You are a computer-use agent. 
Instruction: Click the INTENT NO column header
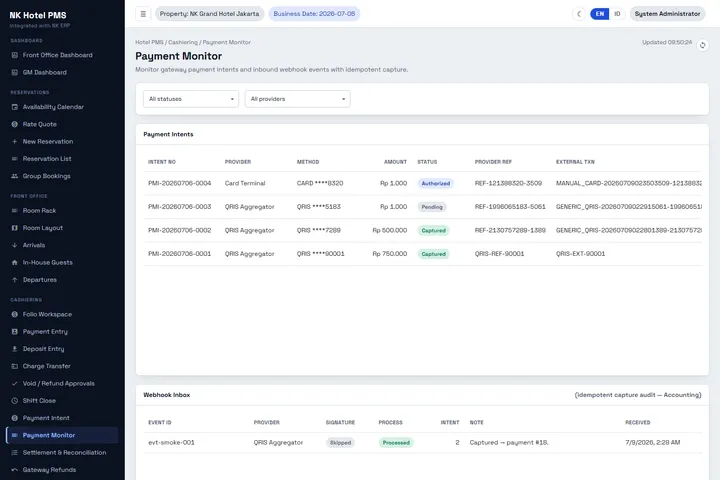click(x=162, y=162)
